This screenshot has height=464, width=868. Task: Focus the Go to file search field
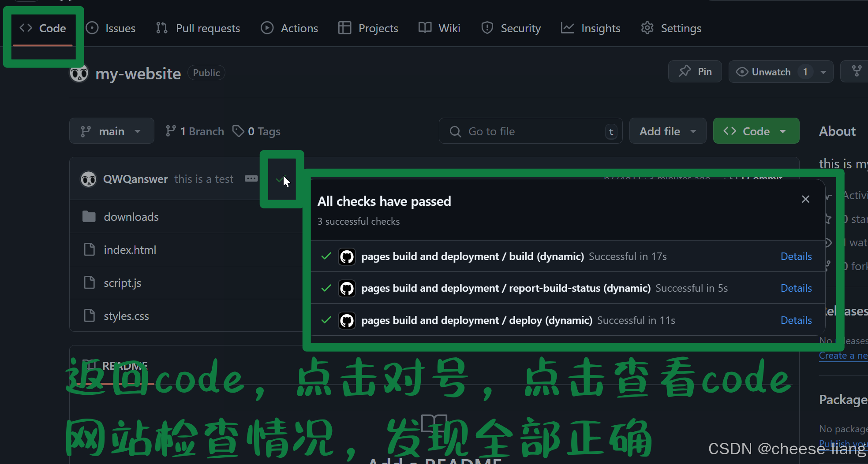click(531, 131)
